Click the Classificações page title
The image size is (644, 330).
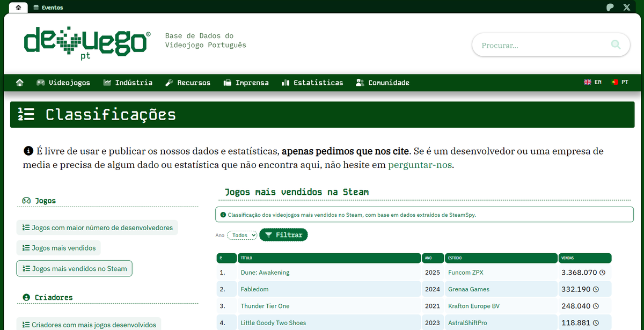[111, 114]
